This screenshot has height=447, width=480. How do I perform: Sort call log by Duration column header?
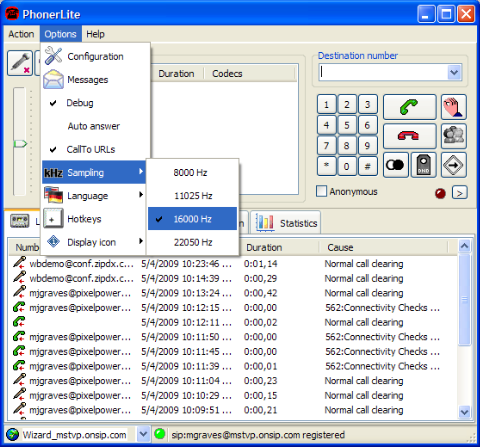coord(279,247)
